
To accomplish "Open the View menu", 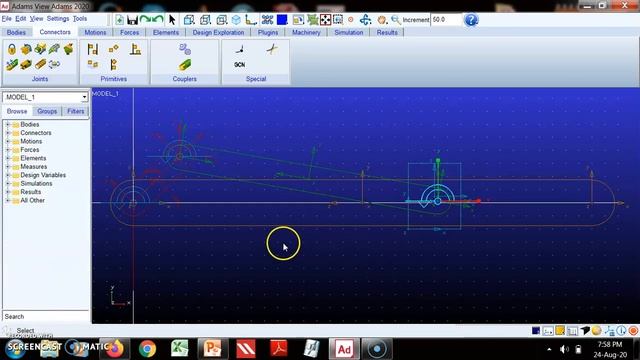I will 36,19.
